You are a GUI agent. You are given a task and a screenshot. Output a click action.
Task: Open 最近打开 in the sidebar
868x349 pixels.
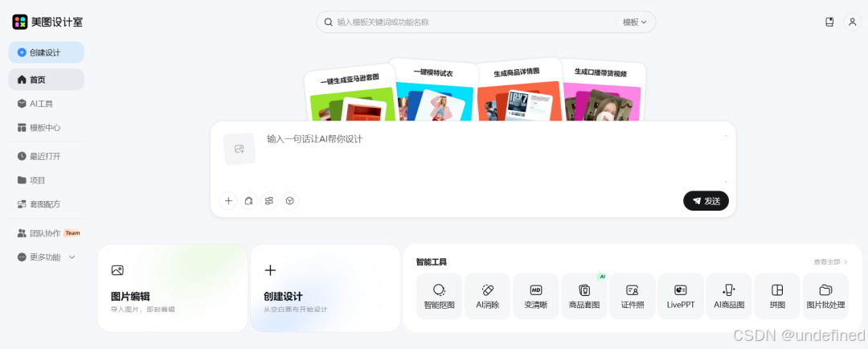47,156
